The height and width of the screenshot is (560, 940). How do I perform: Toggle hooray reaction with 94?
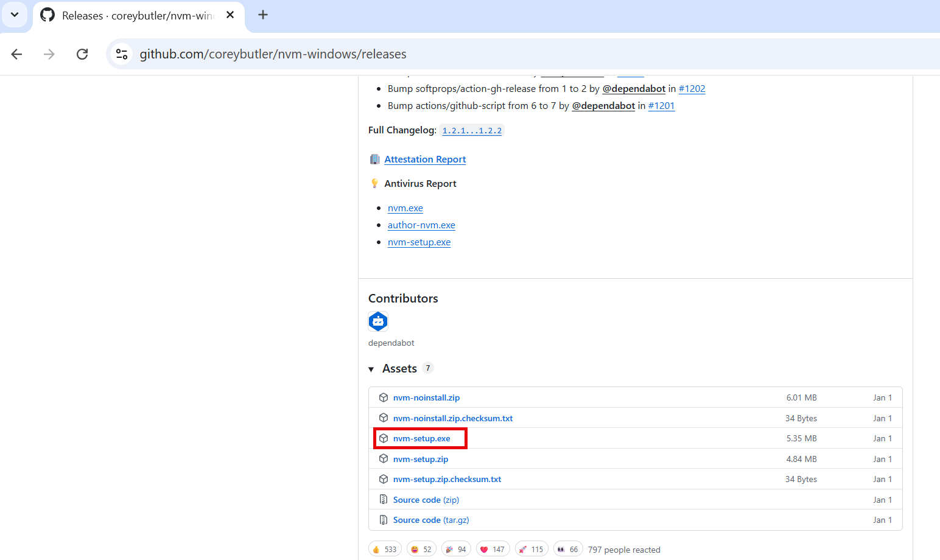pos(456,549)
